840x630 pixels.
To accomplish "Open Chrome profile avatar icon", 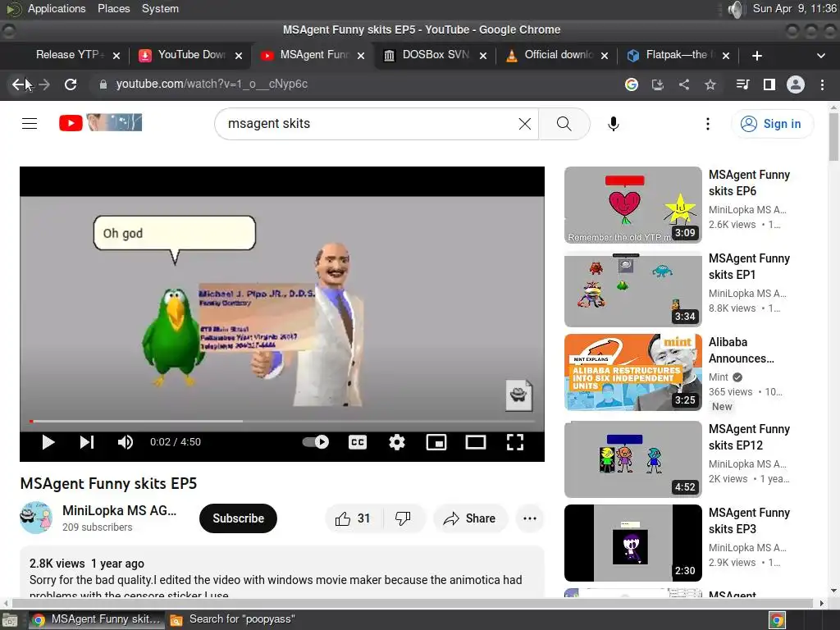I will tap(796, 84).
